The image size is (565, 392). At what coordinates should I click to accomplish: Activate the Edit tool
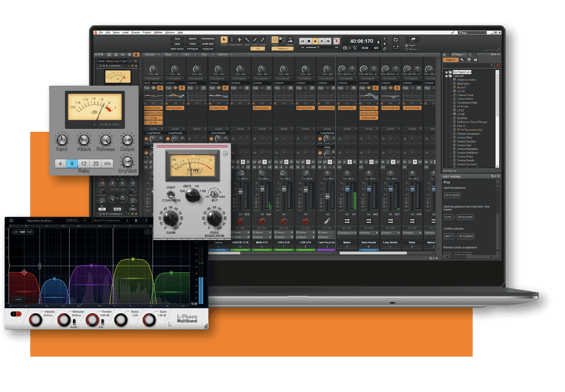(247, 40)
